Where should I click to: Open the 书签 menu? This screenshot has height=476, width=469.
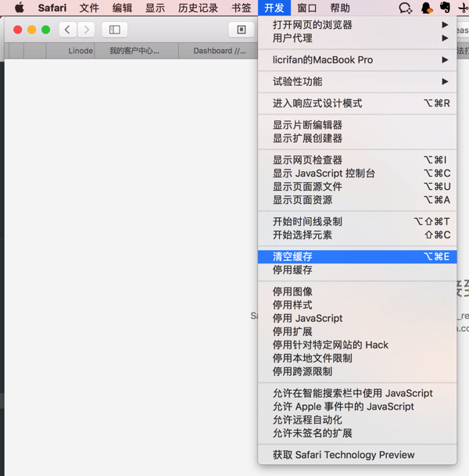click(242, 8)
